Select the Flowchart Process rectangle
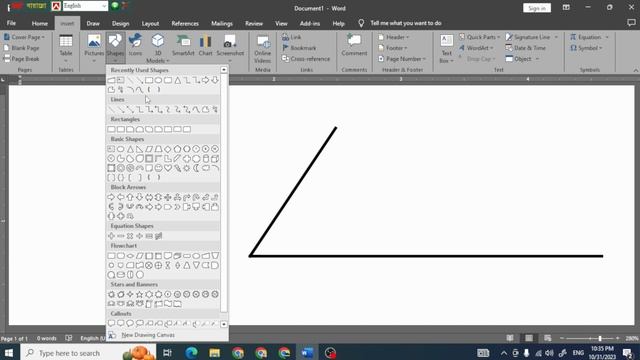The image size is (640, 360). (111, 256)
